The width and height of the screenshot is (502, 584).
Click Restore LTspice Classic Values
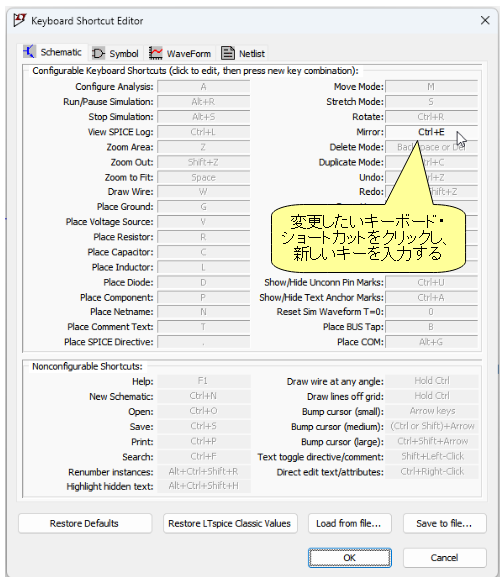(x=230, y=523)
